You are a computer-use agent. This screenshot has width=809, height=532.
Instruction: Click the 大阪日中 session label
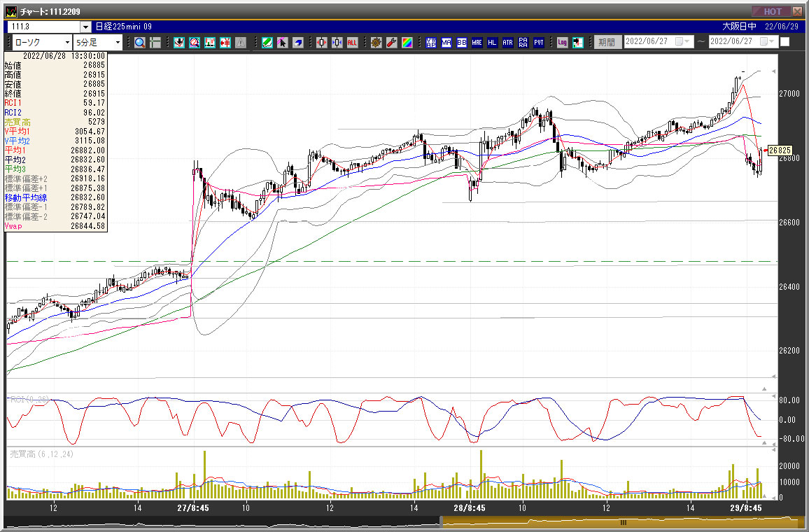(739, 27)
